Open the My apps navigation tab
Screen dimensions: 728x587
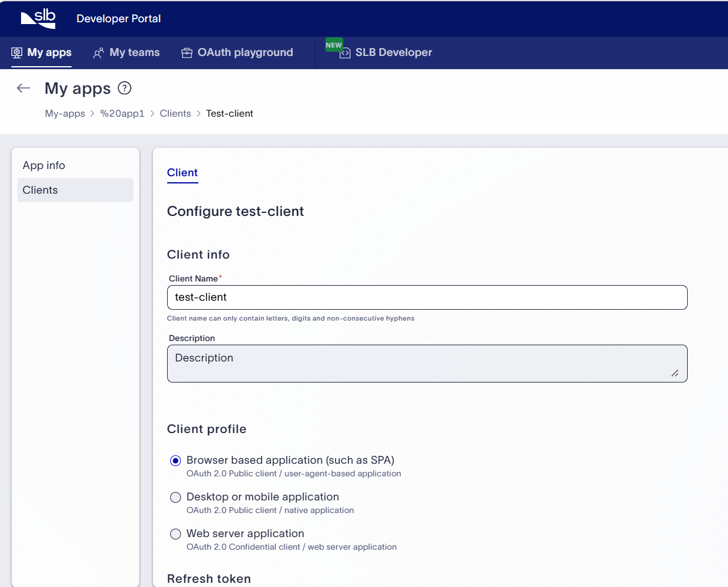(x=41, y=52)
